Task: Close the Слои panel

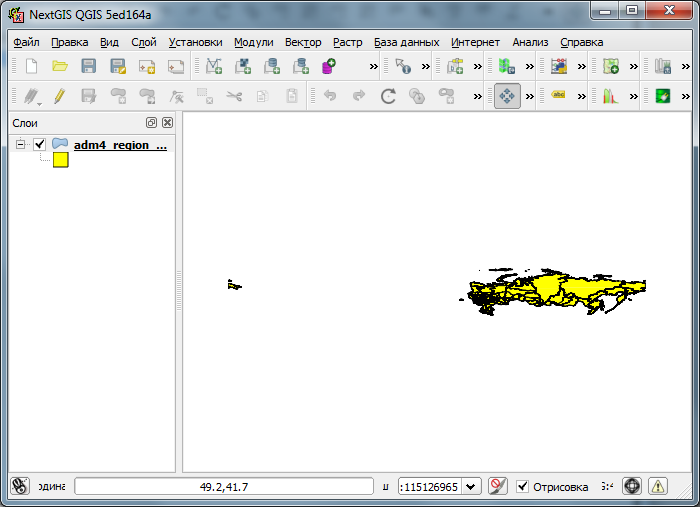Action: pyautogui.click(x=167, y=122)
